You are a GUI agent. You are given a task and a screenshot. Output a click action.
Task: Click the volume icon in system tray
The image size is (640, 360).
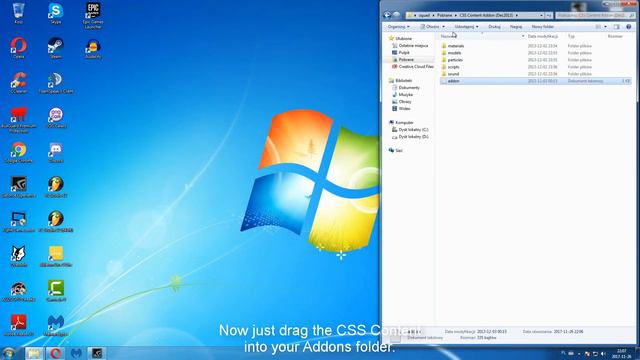click(603, 353)
